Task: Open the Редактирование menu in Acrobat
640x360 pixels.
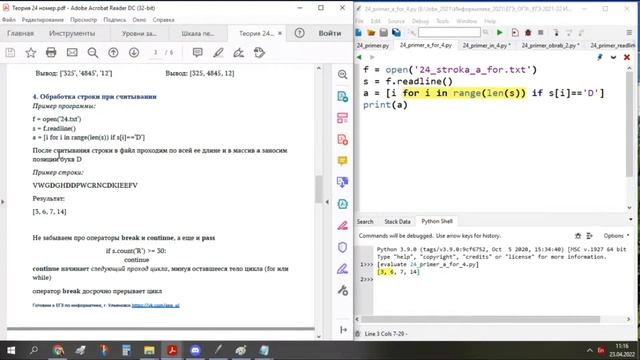Action: (x=43, y=20)
